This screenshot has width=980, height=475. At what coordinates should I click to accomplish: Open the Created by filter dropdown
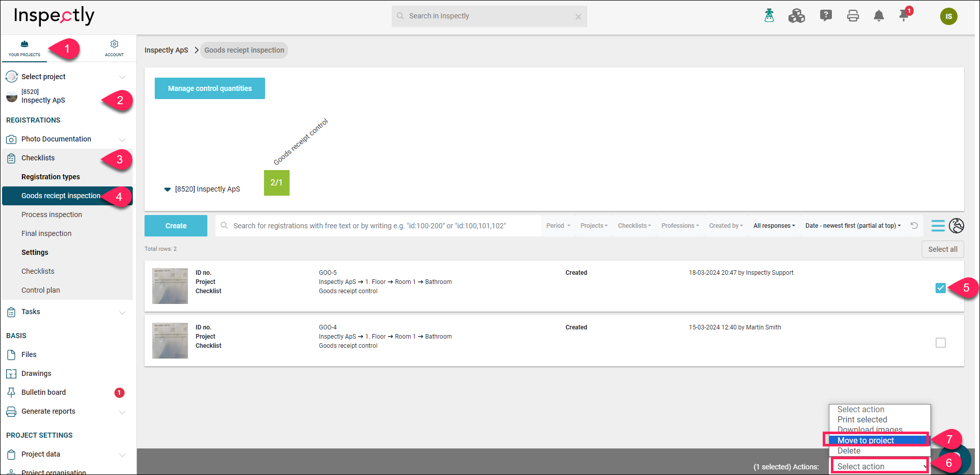[726, 226]
